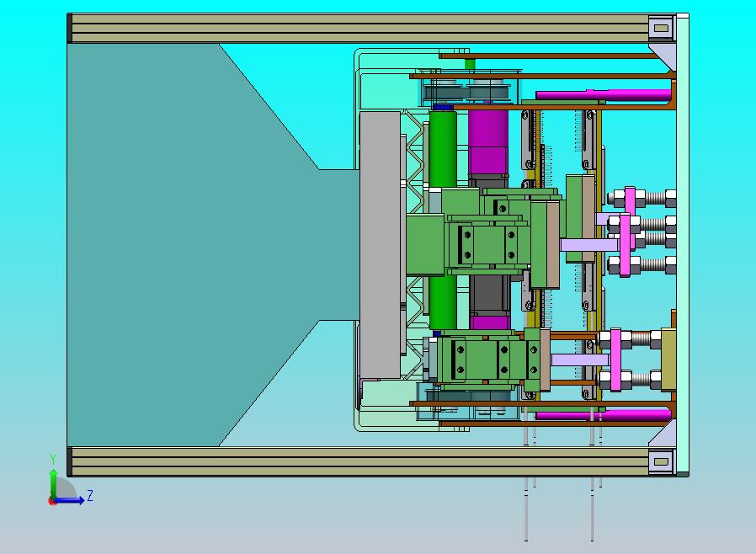Select the tall gray plate in the model
Viewport: 756px width, 554px height.
tap(381, 245)
